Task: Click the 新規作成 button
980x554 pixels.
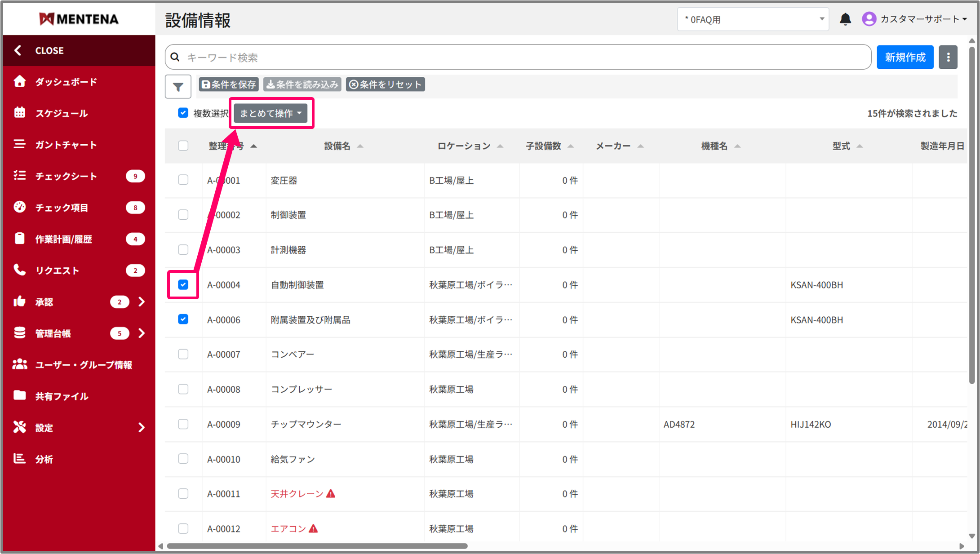Action: 905,57
